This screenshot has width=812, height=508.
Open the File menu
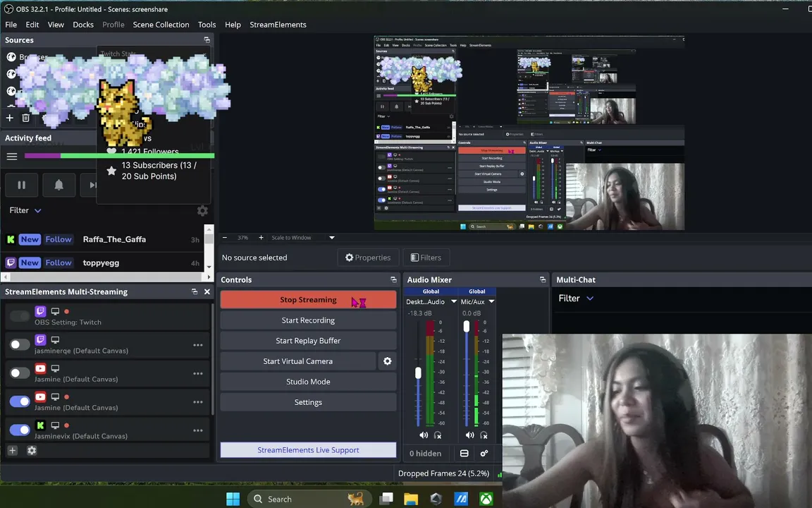(x=11, y=25)
